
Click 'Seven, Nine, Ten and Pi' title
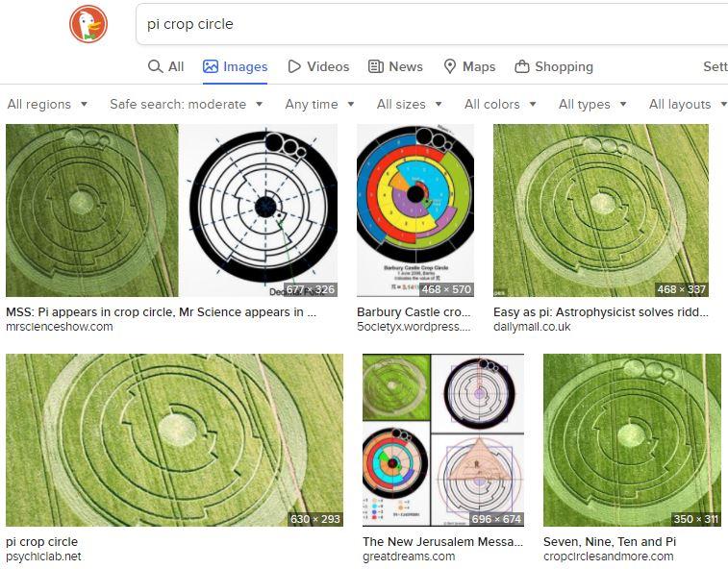pos(610,542)
